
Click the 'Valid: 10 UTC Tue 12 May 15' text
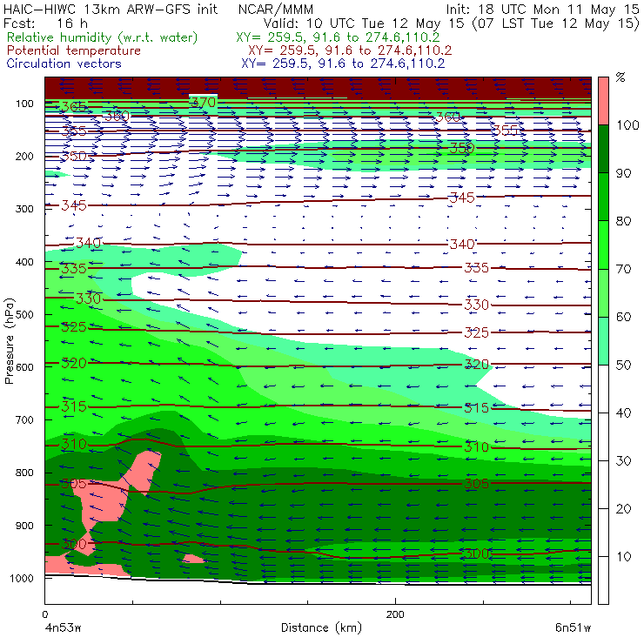(364, 23)
